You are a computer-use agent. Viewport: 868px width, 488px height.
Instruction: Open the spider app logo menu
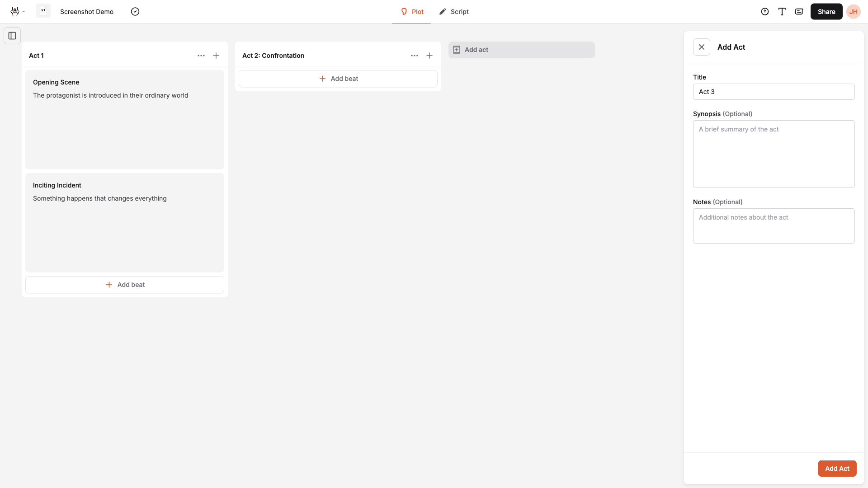point(15,11)
